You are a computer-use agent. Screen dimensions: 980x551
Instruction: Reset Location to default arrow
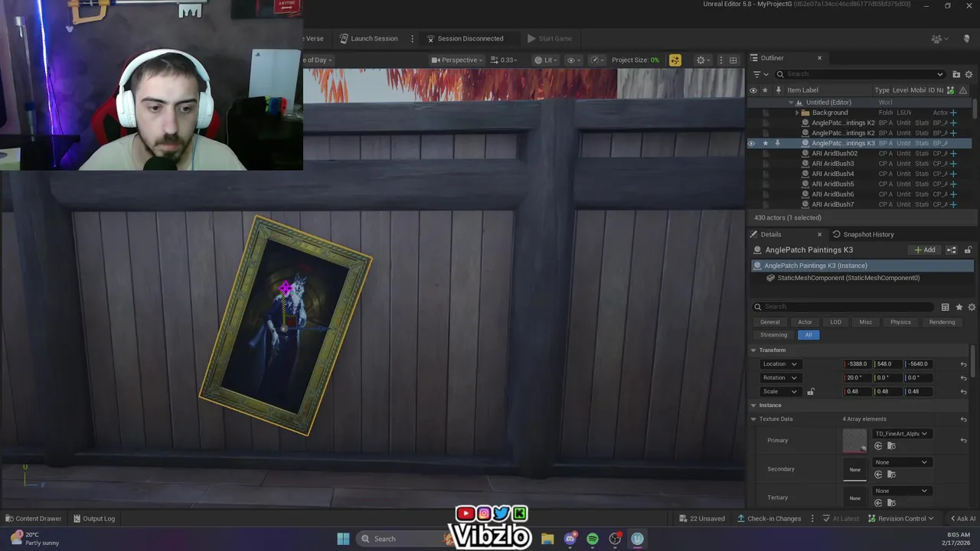pos(963,364)
